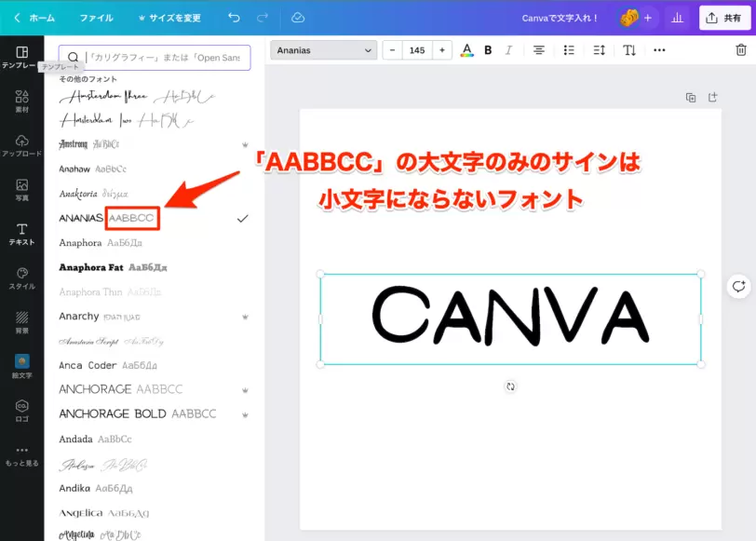
Task: Open the Uploads (アップロード) sidebar panel
Action: point(21,145)
